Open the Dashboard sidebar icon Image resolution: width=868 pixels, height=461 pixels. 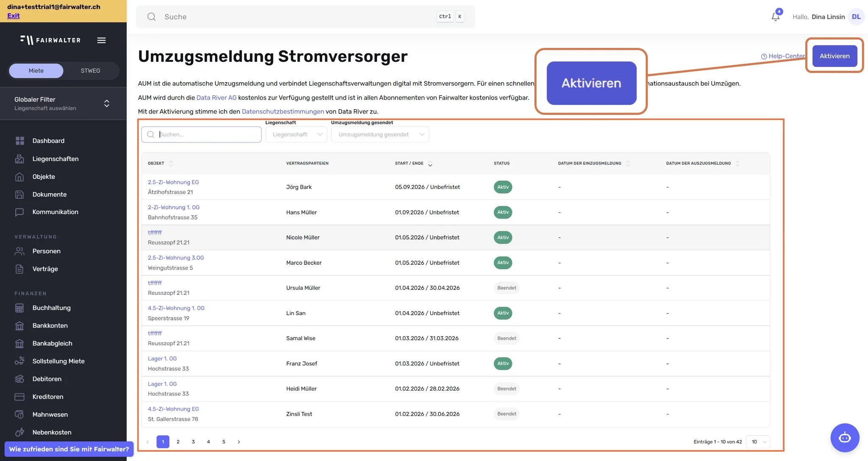(19, 141)
